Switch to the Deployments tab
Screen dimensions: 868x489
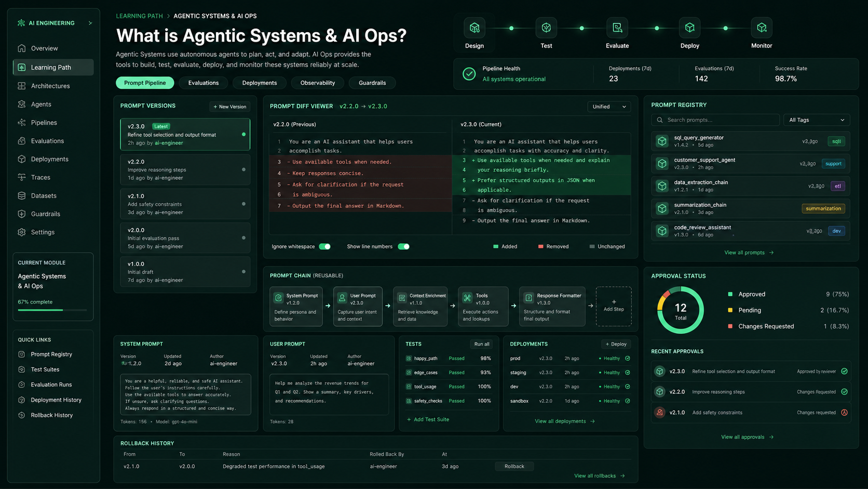click(x=260, y=83)
